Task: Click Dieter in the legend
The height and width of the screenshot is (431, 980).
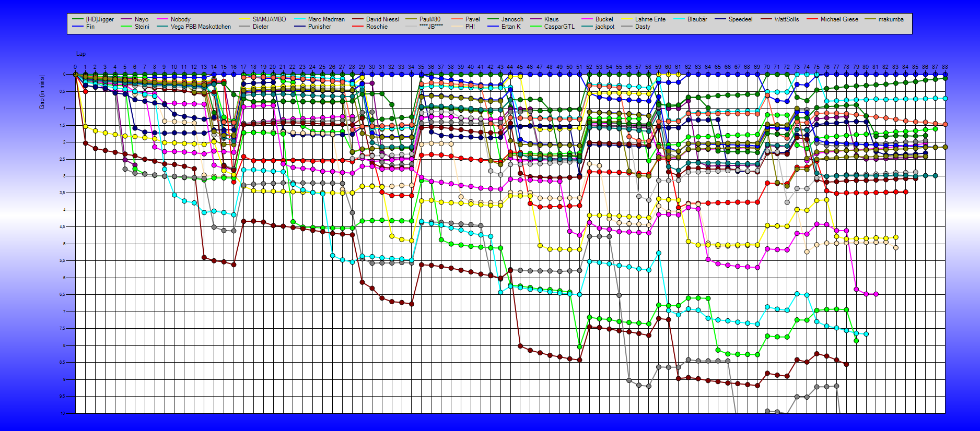Action: 254,27
